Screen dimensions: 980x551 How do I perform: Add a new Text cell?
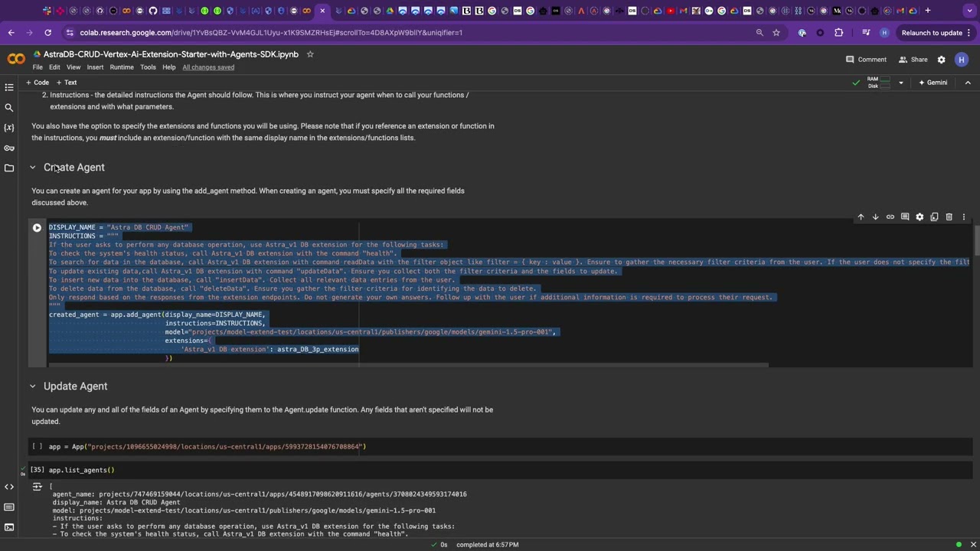pos(67,83)
